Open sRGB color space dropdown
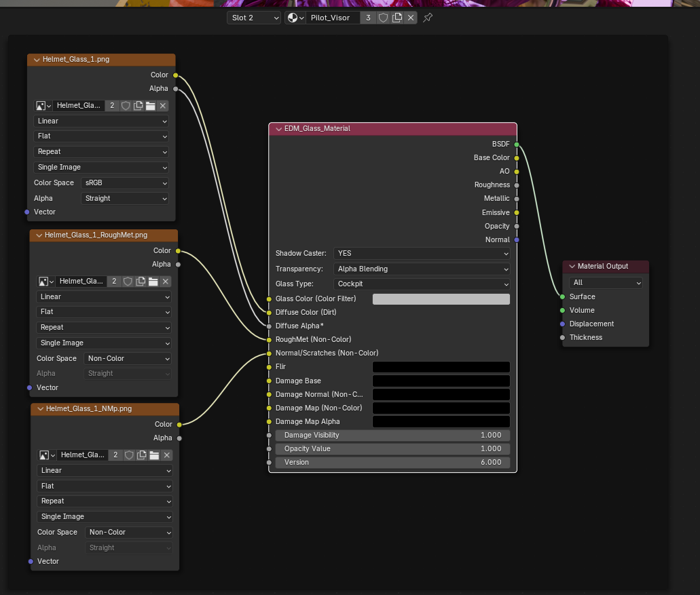 coord(125,183)
